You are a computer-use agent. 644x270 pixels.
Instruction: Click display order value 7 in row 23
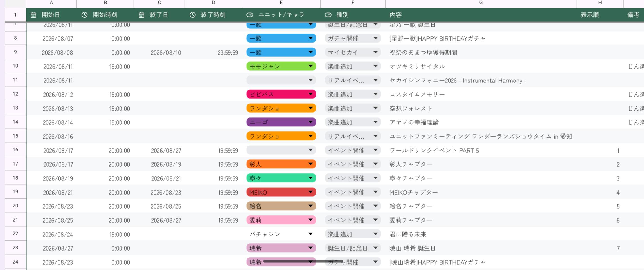618,248
